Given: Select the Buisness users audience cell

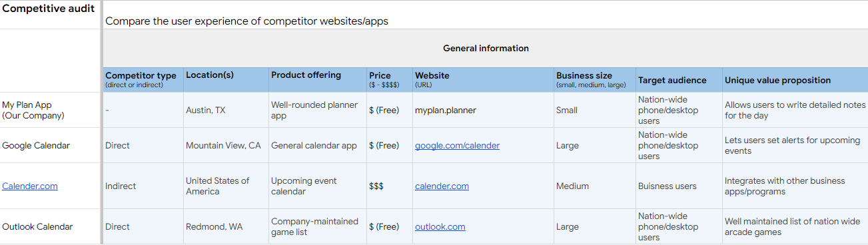Looking at the screenshot, I should click(679, 186).
